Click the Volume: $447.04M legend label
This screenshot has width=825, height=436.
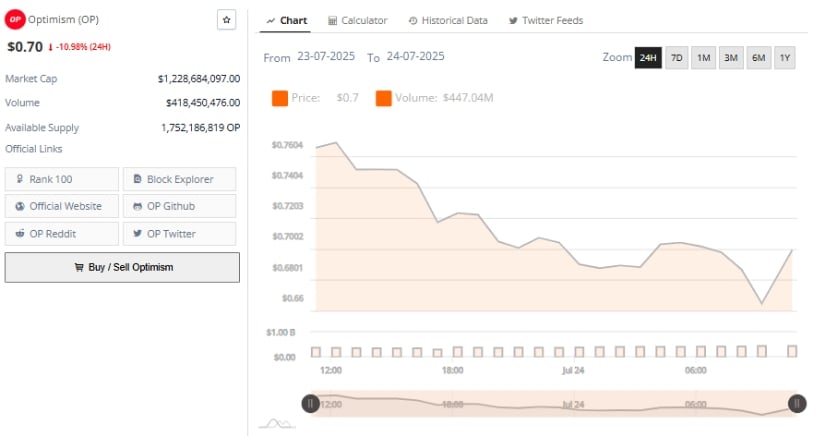[x=444, y=98]
